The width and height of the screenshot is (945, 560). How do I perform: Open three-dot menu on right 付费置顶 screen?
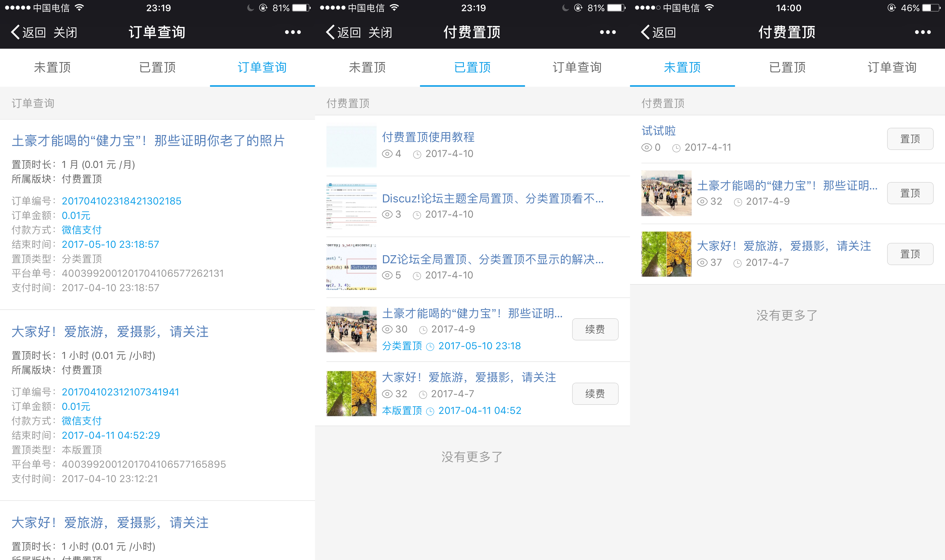click(x=923, y=32)
